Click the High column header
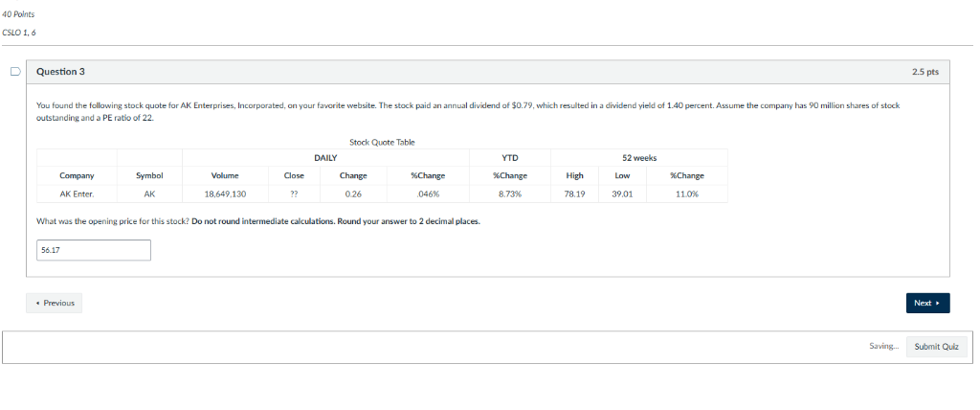This screenshot has height=410, width=980. click(574, 176)
